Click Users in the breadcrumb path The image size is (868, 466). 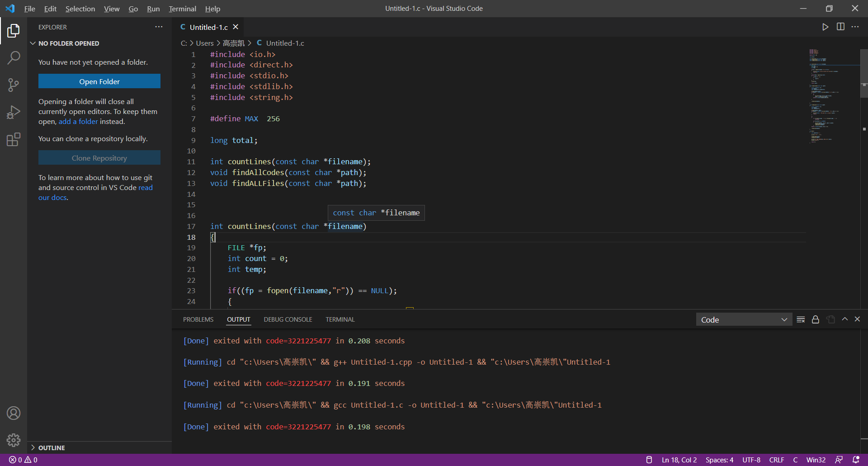(x=205, y=43)
